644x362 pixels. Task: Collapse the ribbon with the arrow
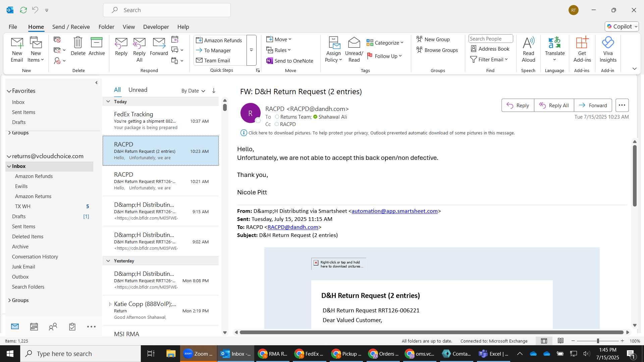[x=634, y=69]
